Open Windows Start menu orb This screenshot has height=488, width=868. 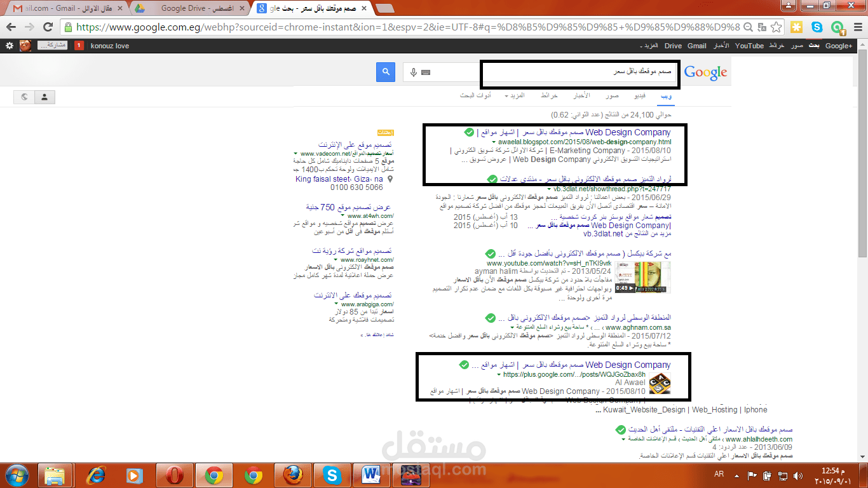coord(17,475)
